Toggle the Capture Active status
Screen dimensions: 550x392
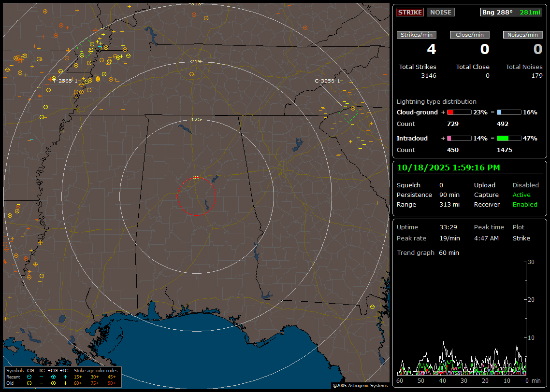point(521,195)
